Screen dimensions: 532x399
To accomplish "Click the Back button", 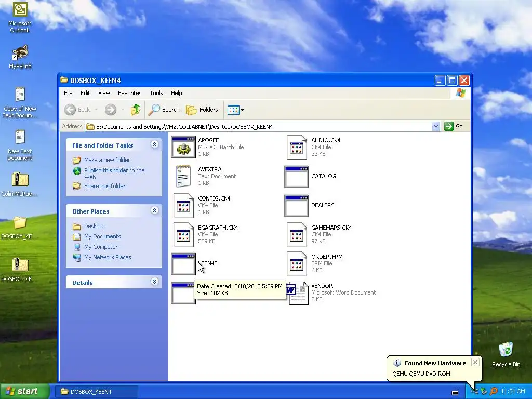I will pyautogui.click(x=78, y=110).
